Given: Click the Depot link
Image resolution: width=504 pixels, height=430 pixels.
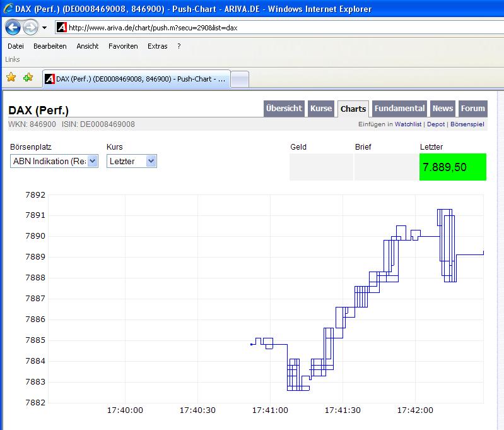Looking at the screenshot, I should pos(436,124).
